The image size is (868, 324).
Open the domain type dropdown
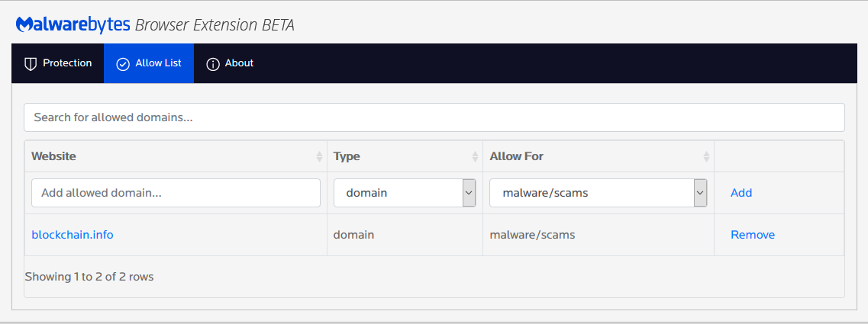tap(405, 193)
